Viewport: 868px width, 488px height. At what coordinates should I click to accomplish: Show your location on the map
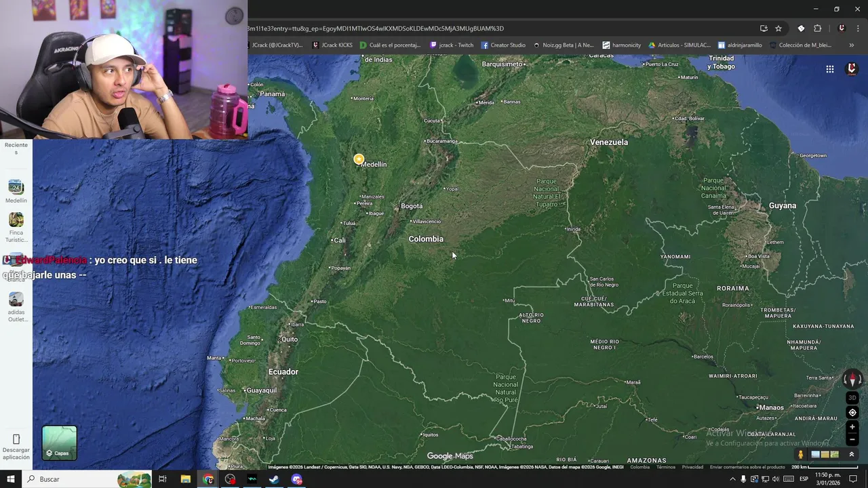click(852, 413)
